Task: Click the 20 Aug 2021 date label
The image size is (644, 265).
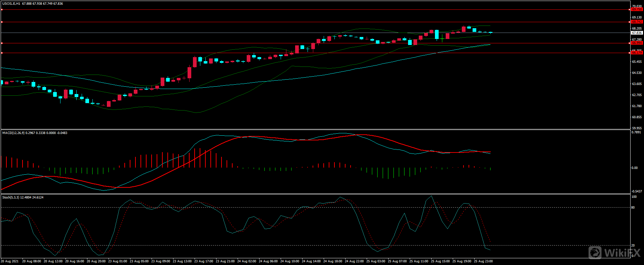Action: pos(10,261)
